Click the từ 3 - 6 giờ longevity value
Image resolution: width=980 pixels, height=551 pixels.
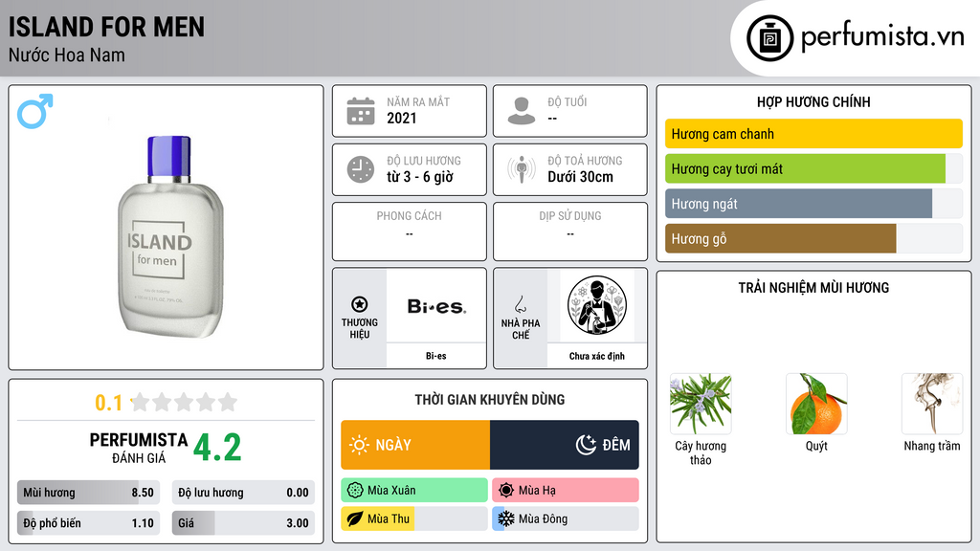(x=420, y=177)
